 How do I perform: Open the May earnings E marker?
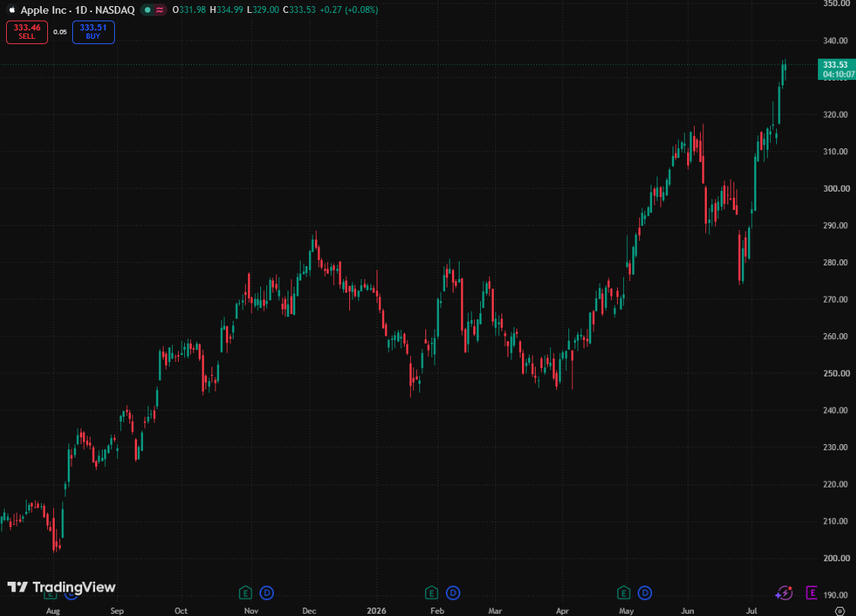(623, 592)
